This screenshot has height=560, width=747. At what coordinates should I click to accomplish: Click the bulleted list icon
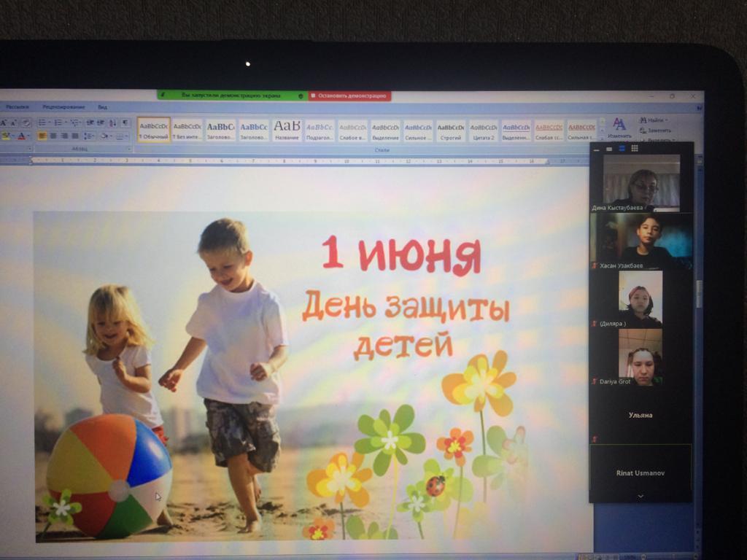coord(42,122)
